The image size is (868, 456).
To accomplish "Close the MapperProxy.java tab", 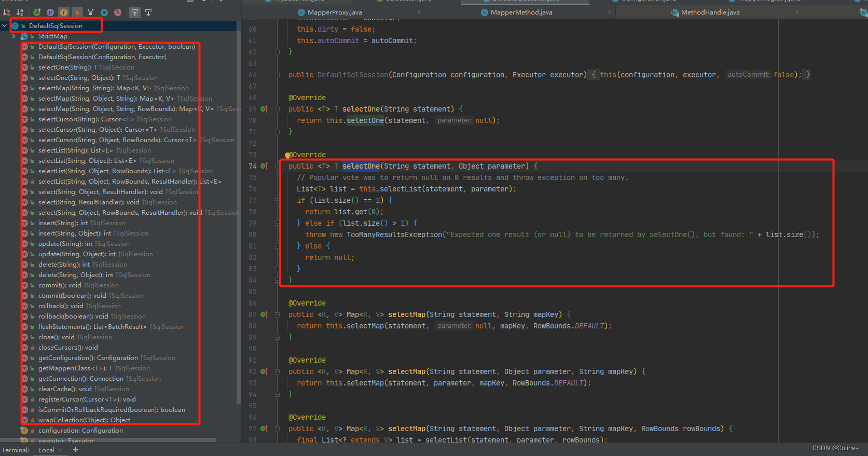I will [419, 12].
